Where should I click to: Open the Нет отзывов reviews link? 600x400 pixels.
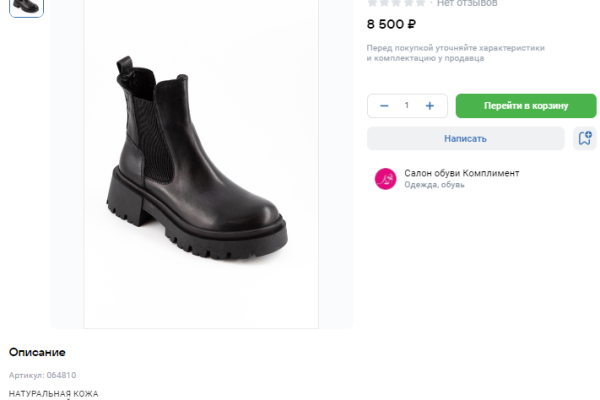(x=467, y=3)
